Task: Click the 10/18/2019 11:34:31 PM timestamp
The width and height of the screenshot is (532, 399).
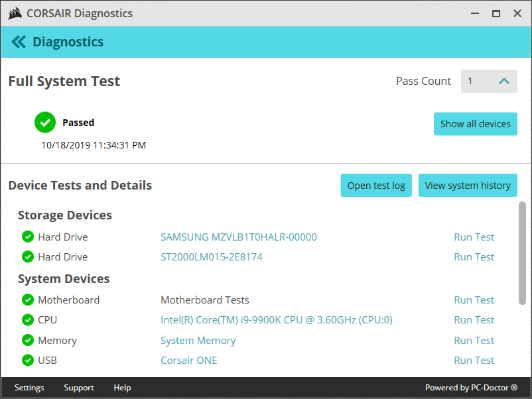Action: point(94,145)
